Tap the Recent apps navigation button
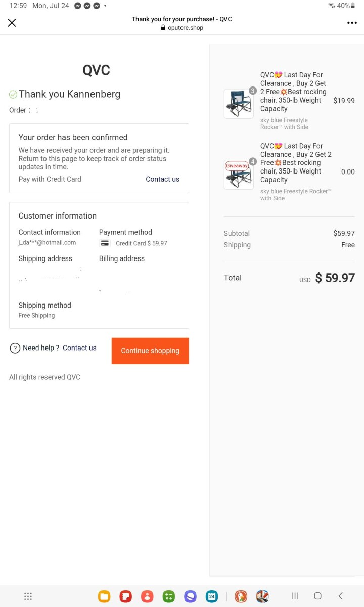 pyautogui.click(x=295, y=596)
